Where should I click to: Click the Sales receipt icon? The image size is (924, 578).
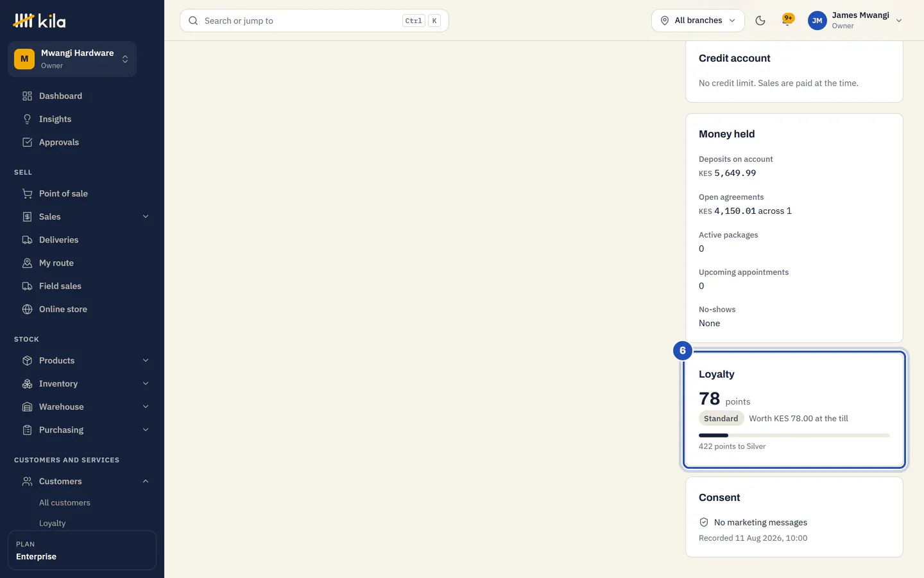[x=27, y=217]
